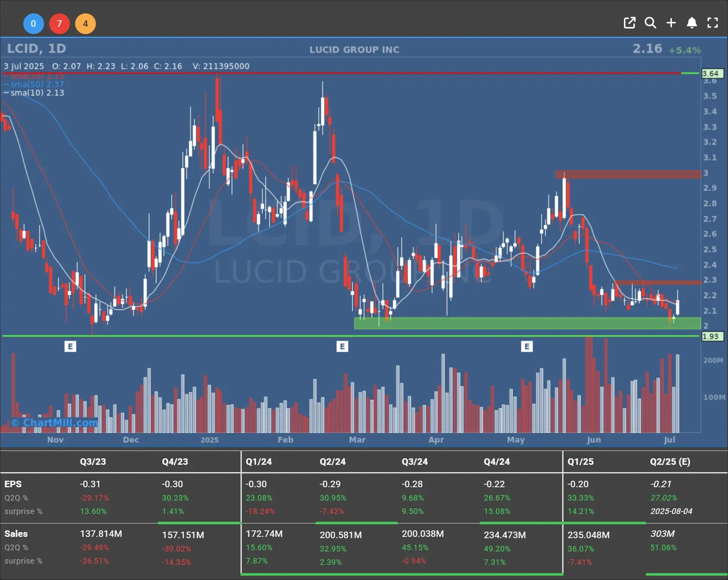Click the sma(10) 2.13 legend entry
728x580 pixels.
[34, 93]
